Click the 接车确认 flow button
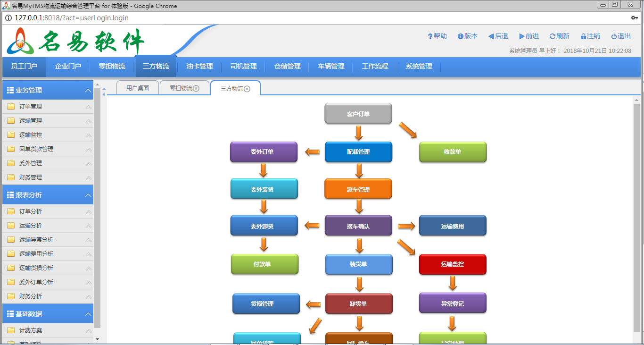This screenshot has height=345, width=644. pos(358,226)
